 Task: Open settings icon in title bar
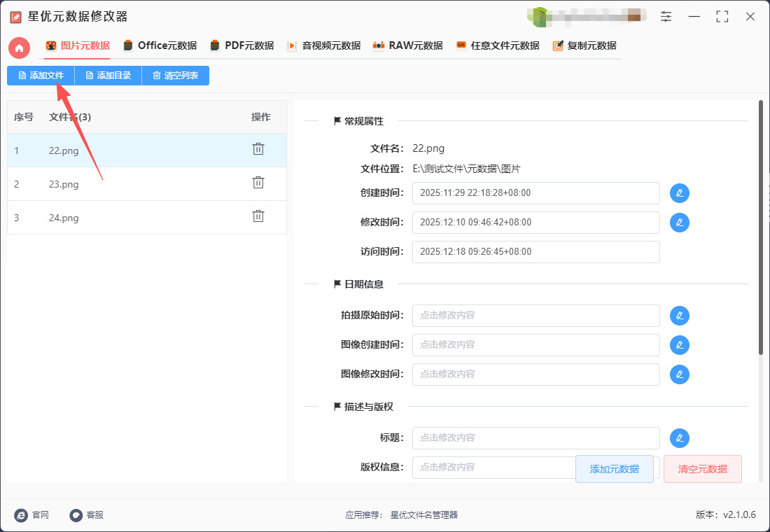coord(666,16)
